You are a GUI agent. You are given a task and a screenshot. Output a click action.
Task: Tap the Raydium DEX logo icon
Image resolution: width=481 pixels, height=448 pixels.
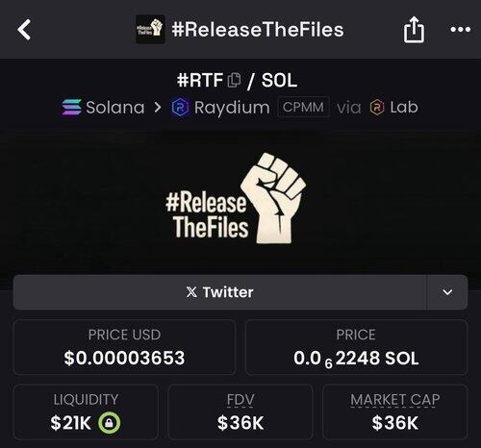click(x=180, y=108)
